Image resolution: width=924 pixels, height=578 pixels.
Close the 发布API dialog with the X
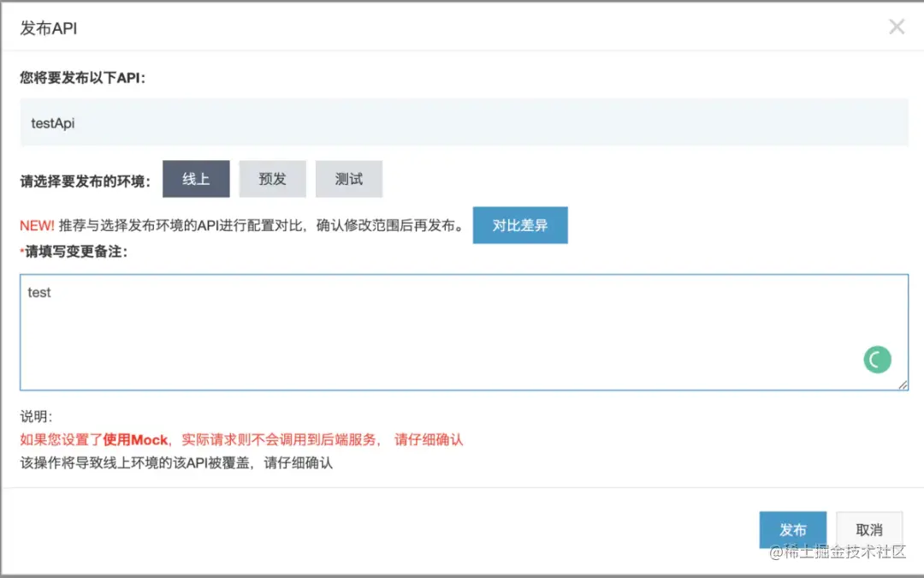click(x=897, y=27)
